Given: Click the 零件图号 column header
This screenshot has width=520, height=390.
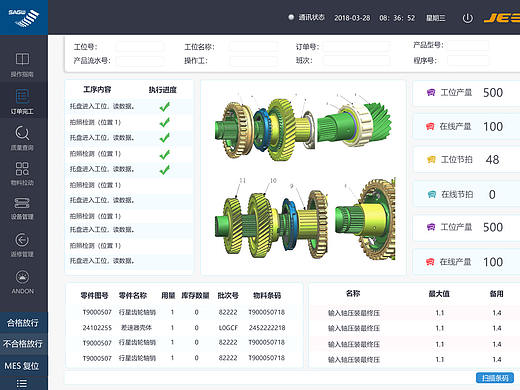Looking at the screenshot, I should click(94, 295).
